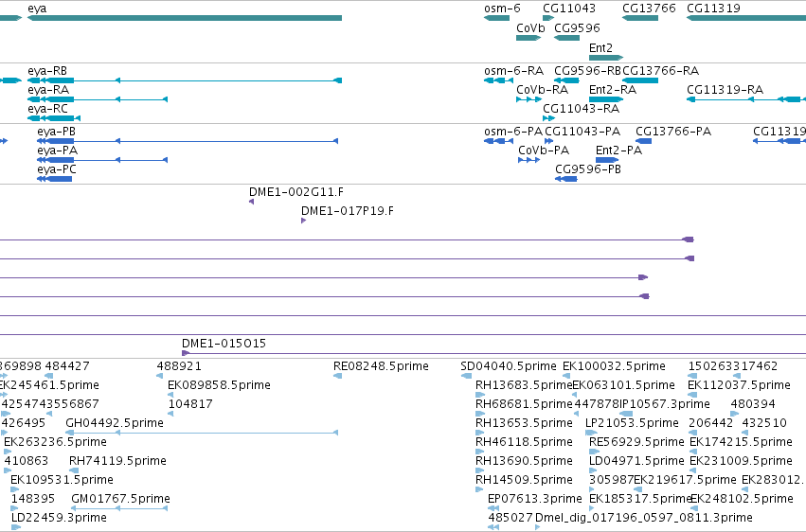The width and height of the screenshot is (806, 532).
Task: Click the CG9596 gene glyph
Action: [x=567, y=38]
